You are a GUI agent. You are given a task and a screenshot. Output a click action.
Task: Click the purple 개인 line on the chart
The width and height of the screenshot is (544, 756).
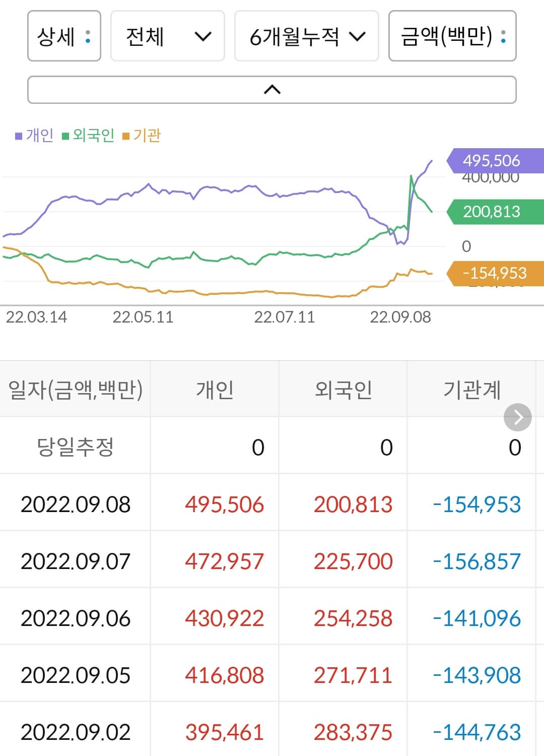pyautogui.click(x=201, y=192)
